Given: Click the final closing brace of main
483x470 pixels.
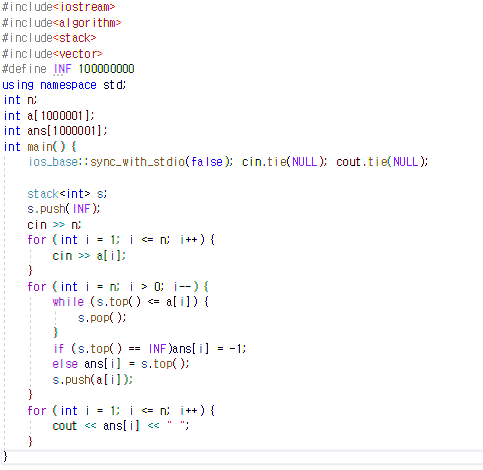Looking at the screenshot, I should [x=5, y=456].
